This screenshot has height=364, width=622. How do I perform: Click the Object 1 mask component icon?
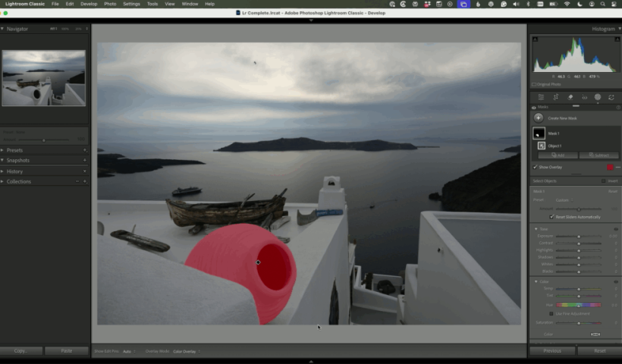pyautogui.click(x=542, y=146)
